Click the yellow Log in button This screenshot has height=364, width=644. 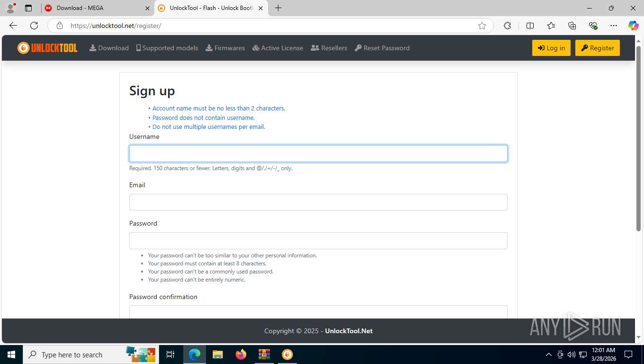pos(551,48)
